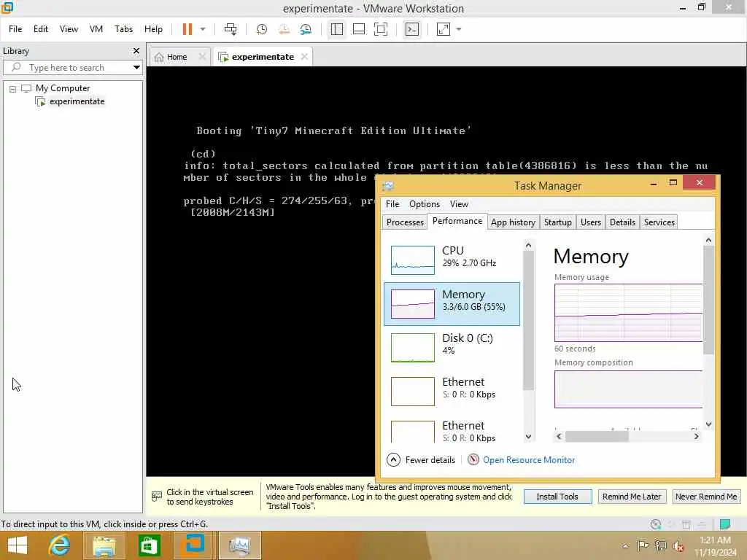Click the green message log icon
Image resolution: width=747 pixels, height=560 pixels.
tap(725, 524)
